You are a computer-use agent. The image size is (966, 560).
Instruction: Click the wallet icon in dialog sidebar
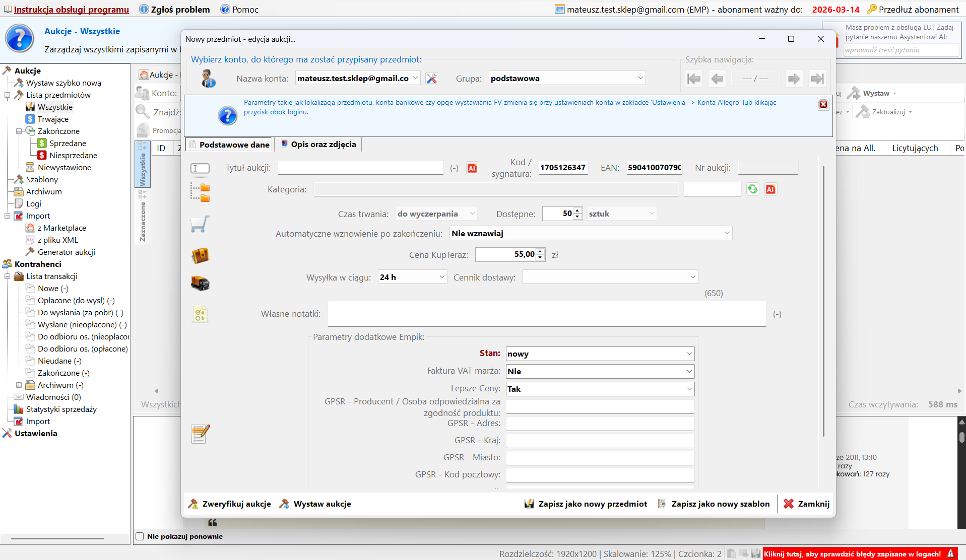coord(200,255)
